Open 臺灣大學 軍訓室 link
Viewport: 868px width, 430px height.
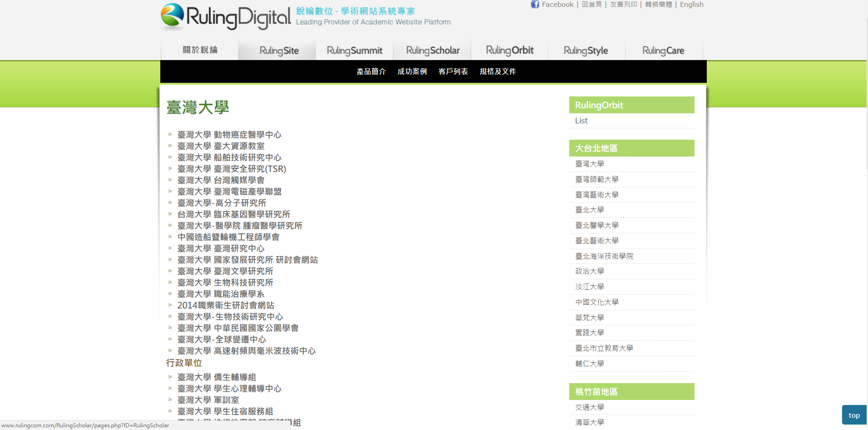pos(208,400)
